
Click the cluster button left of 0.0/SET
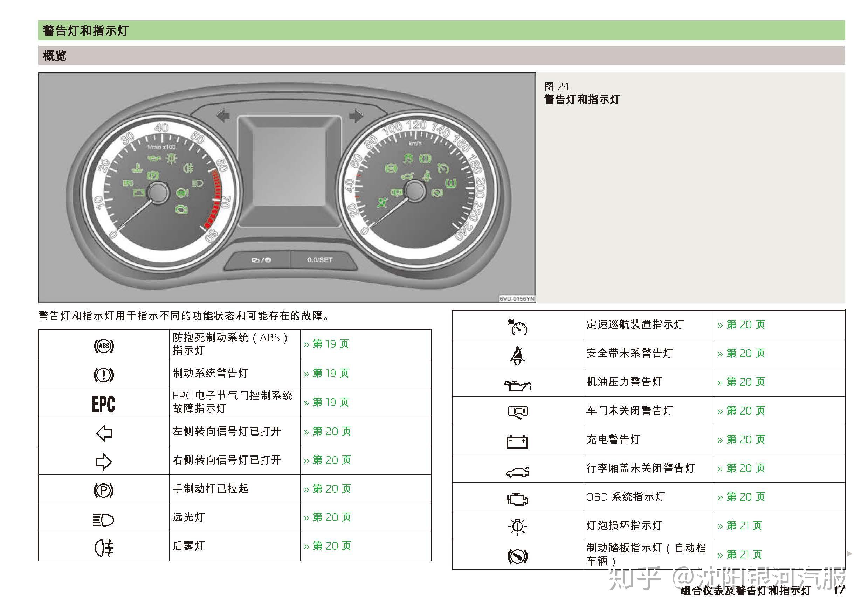click(257, 260)
